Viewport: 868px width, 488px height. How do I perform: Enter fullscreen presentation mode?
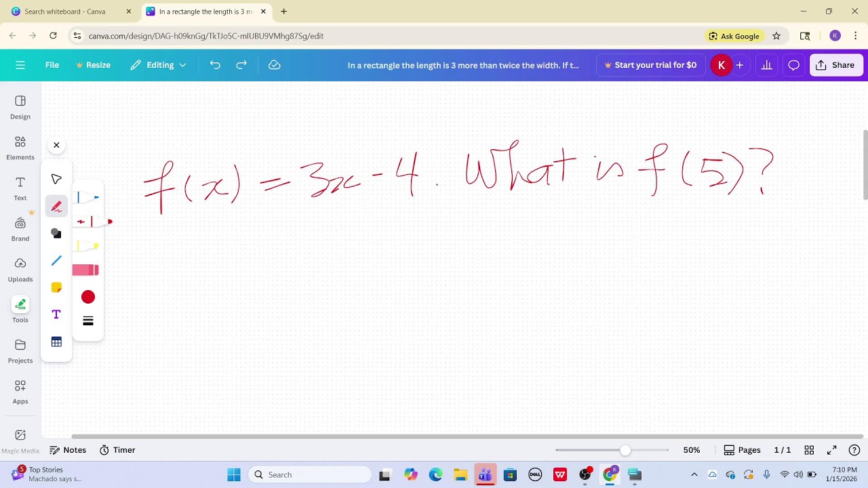[832, 450]
